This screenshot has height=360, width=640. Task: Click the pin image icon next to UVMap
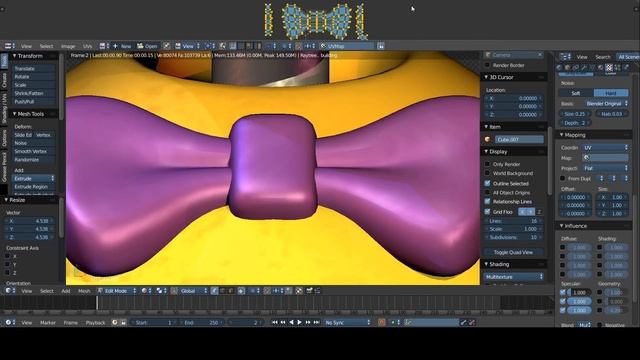pyautogui.click(x=381, y=46)
